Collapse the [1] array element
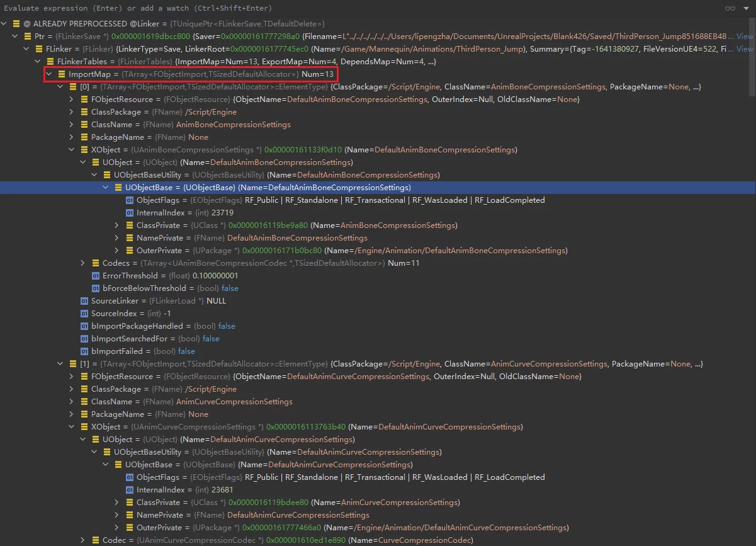The width and height of the screenshot is (756, 546). pos(60,364)
